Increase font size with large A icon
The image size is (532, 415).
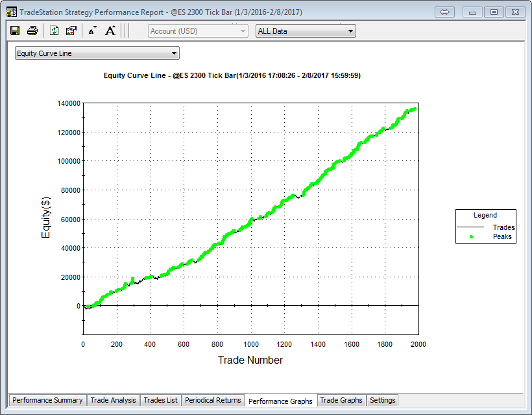click(x=110, y=31)
